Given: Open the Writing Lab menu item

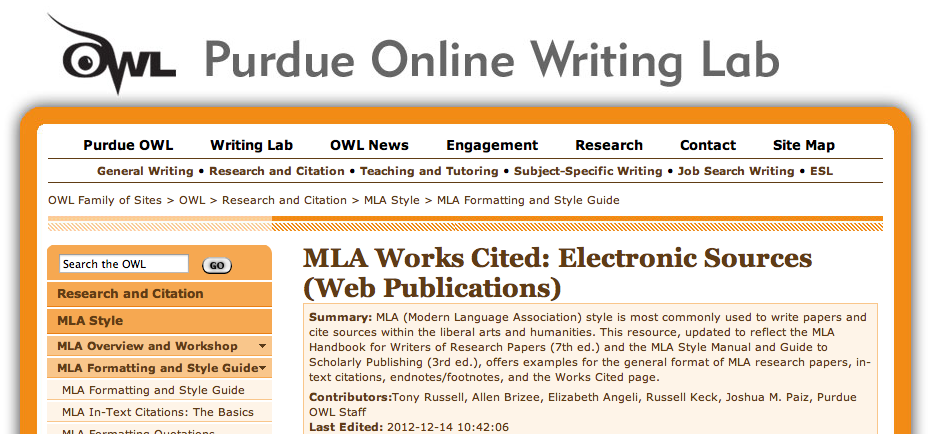Looking at the screenshot, I should point(251,145).
